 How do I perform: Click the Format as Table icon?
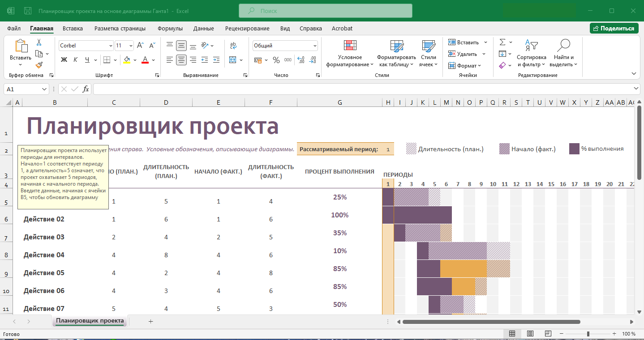397,46
